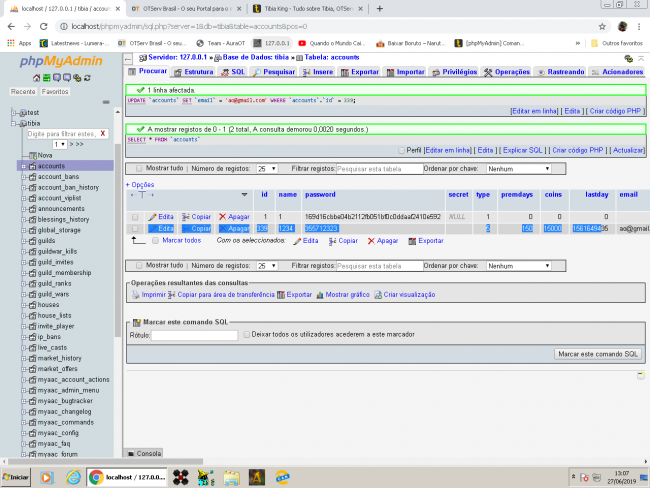Image resolution: width=650 pixels, height=488 pixels.
Task: Toggle lower Mostrar tudo checkbox
Action: click(x=139, y=265)
